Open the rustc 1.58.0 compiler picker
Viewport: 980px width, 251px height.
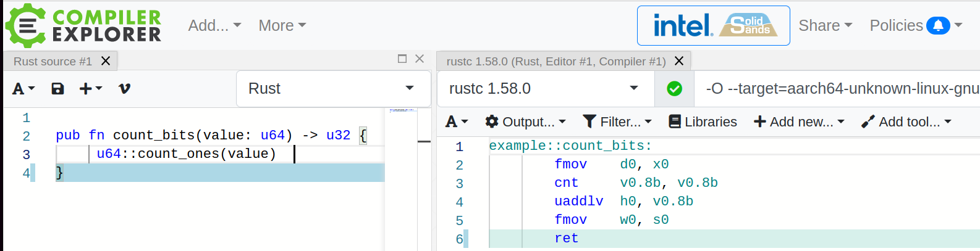(546, 89)
